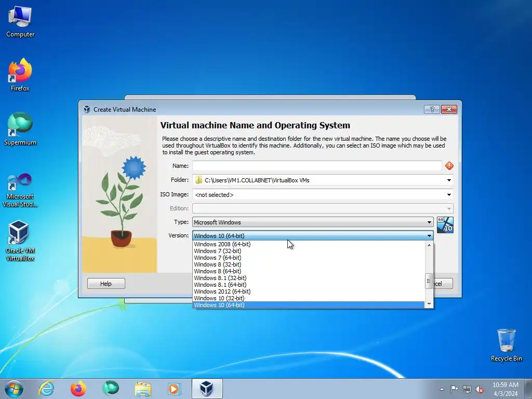Select Windows 2008 (64-bit) from the list
Image resolution: width=532 pixels, height=399 pixels.
tap(309, 244)
